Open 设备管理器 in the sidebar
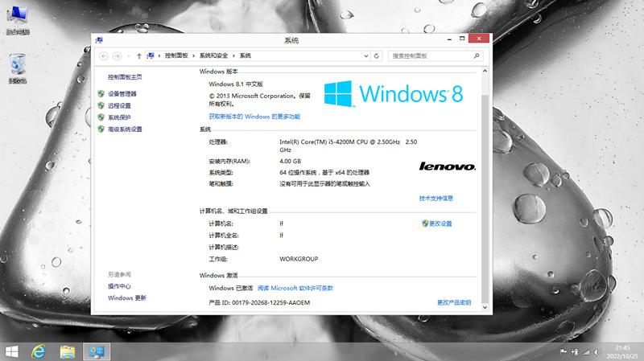This screenshot has width=644, height=361. coord(122,94)
